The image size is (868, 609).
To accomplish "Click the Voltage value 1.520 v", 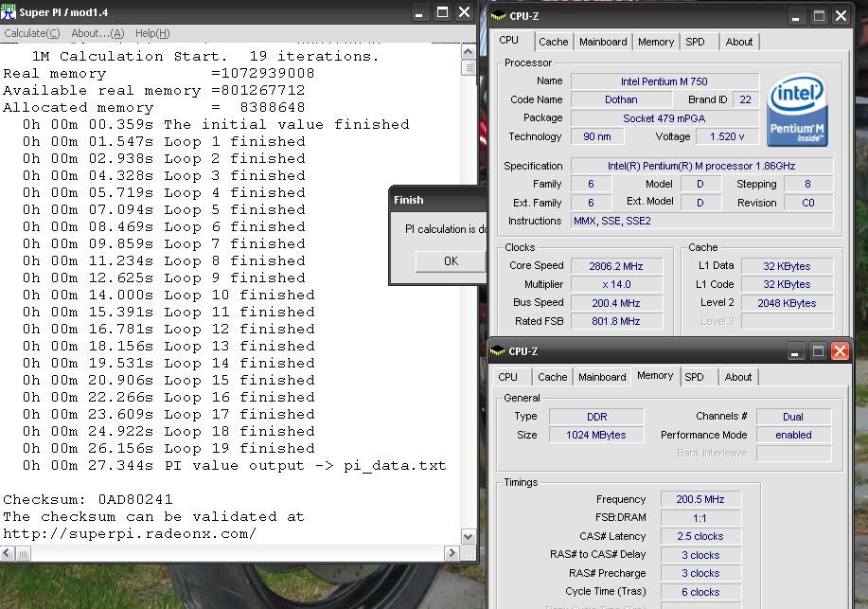I will click(x=727, y=136).
